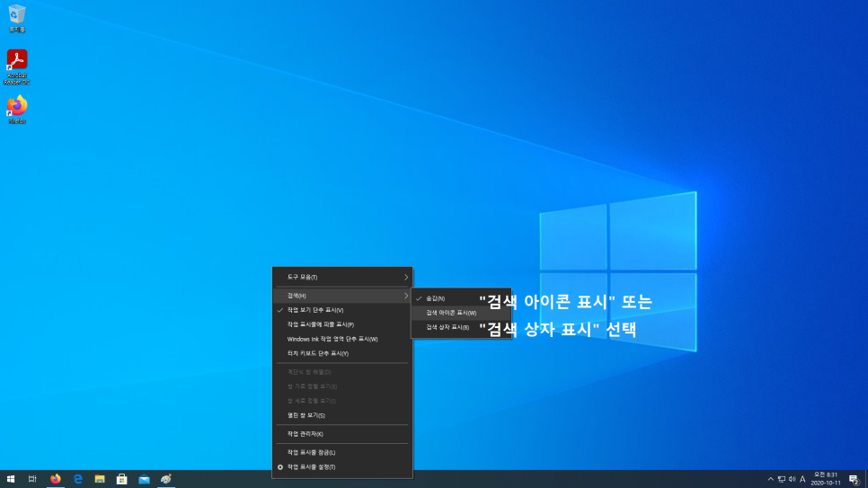Click the volume speaker tray icon
This screenshot has width=868, height=488.
pos(792,479)
